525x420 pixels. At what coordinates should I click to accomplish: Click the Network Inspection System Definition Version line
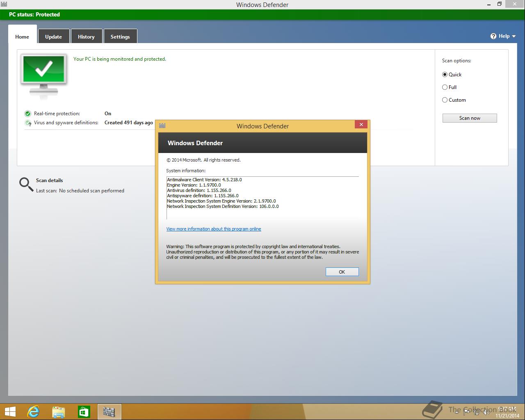pos(223,206)
